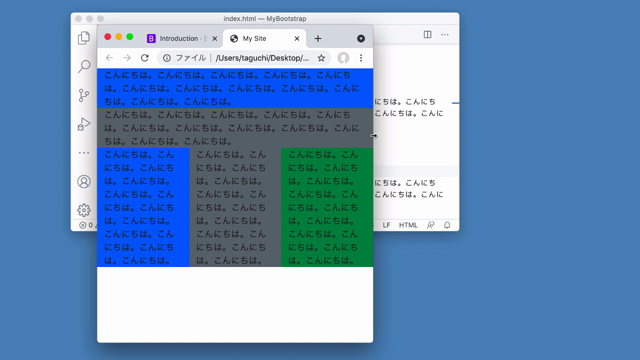The width and height of the screenshot is (640, 360).
Task: Open the Run and Debug icon
Action: (x=84, y=124)
